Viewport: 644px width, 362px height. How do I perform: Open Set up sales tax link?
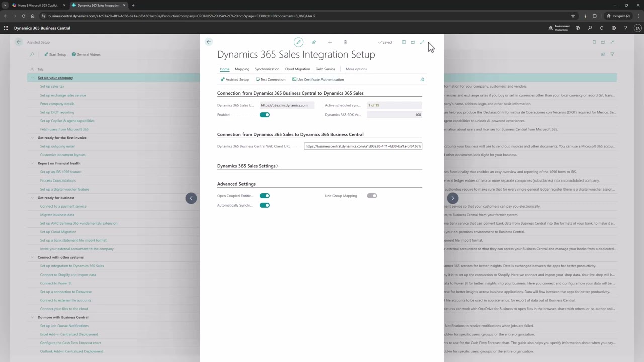point(52,86)
